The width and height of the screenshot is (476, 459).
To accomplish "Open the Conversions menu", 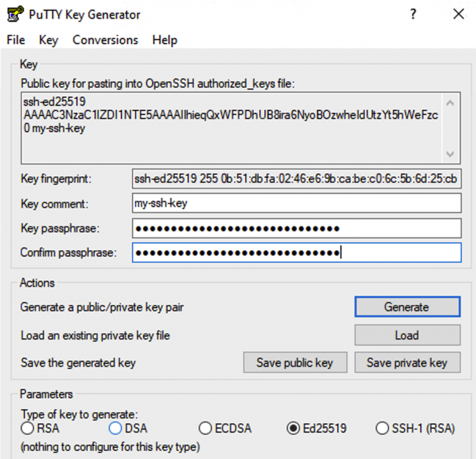I will 105,40.
